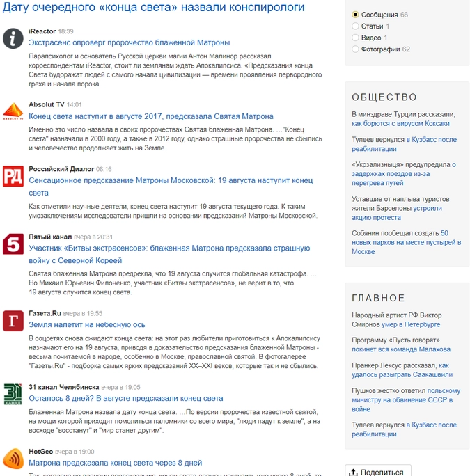The image size is (470, 476).
Task: Select the Статьи radio button
Action: (356, 26)
